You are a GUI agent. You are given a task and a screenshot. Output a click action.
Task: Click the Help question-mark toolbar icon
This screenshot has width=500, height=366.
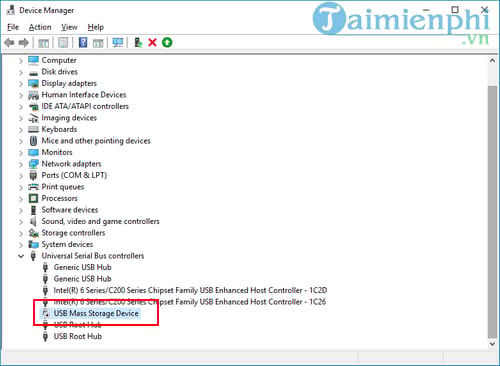click(x=83, y=42)
